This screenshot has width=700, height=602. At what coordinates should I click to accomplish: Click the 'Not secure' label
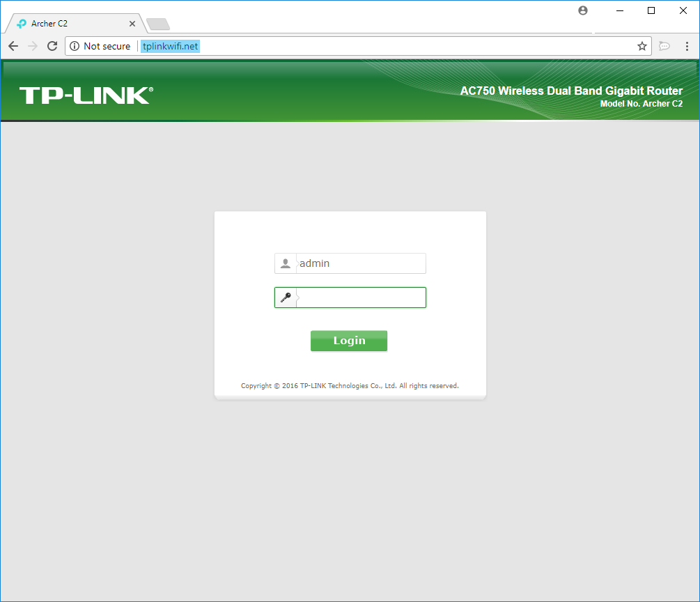[107, 46]
